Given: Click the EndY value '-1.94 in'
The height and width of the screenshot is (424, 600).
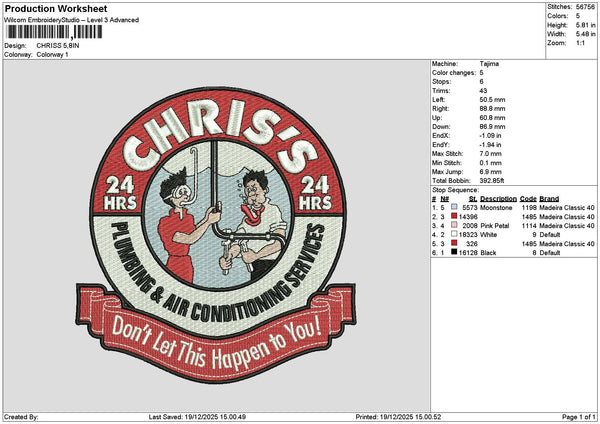Looking at the screenshot, I should point(490,145).
